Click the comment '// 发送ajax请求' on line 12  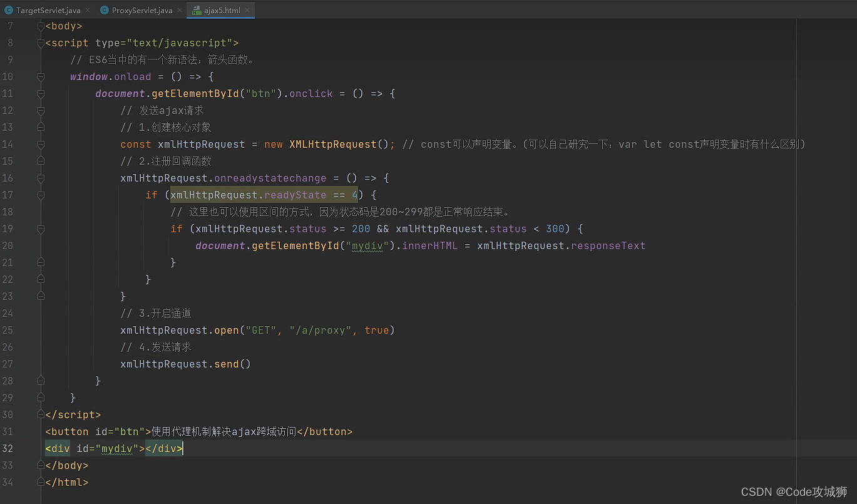[x=162, y=111]
